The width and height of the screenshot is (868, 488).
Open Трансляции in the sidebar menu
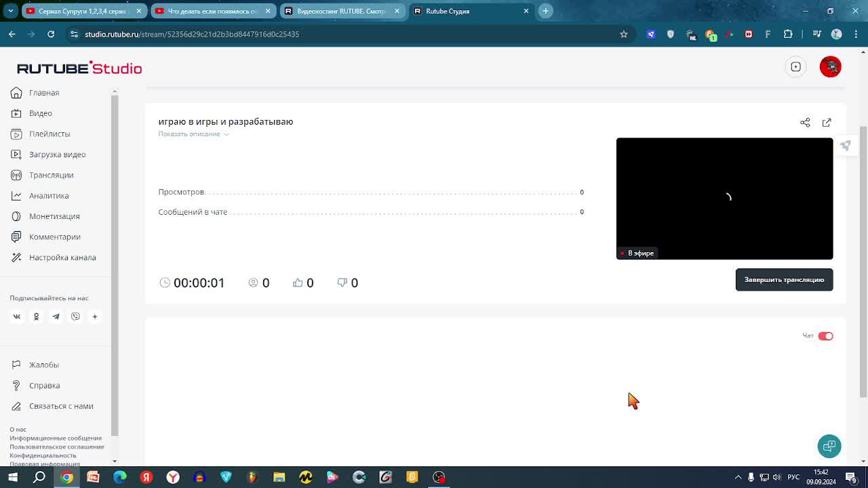pos(51,175)
